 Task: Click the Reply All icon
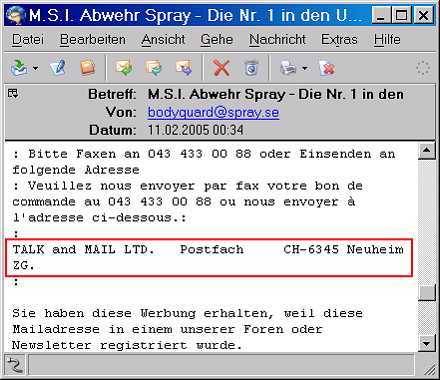click(153, 68)
